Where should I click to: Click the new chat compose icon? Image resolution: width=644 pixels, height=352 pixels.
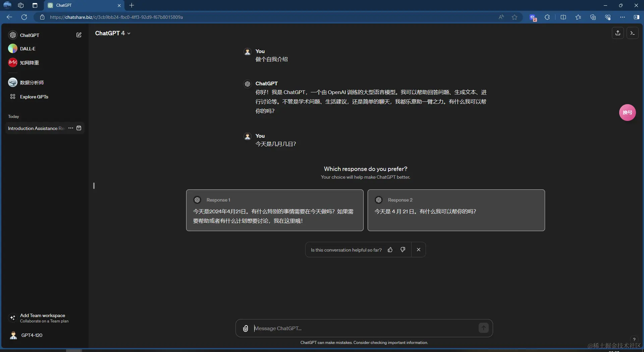pos(79,35)
